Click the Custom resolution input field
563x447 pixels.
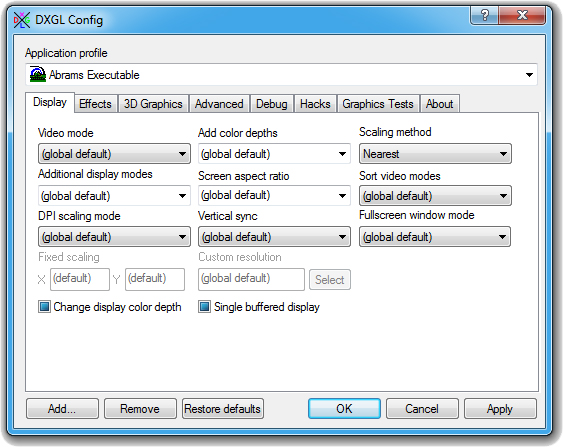[251, 279]
